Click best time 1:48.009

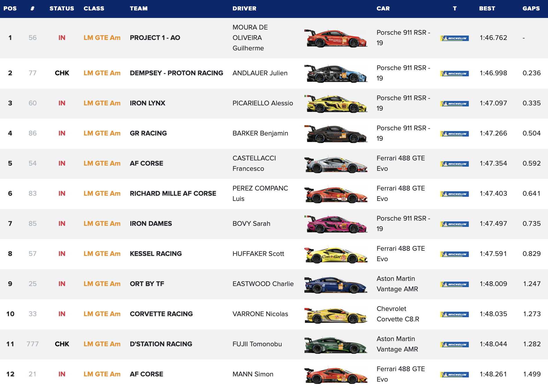pos(493,284)
